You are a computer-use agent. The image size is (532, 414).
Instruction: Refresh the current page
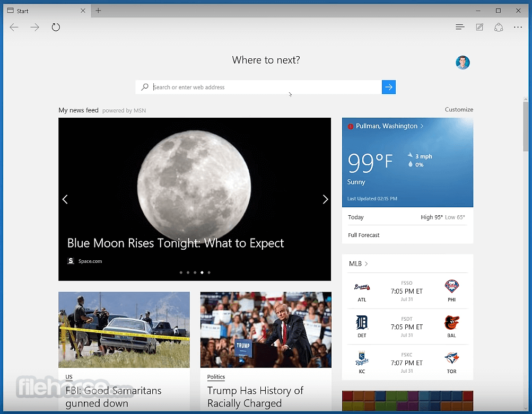[56, 27]
